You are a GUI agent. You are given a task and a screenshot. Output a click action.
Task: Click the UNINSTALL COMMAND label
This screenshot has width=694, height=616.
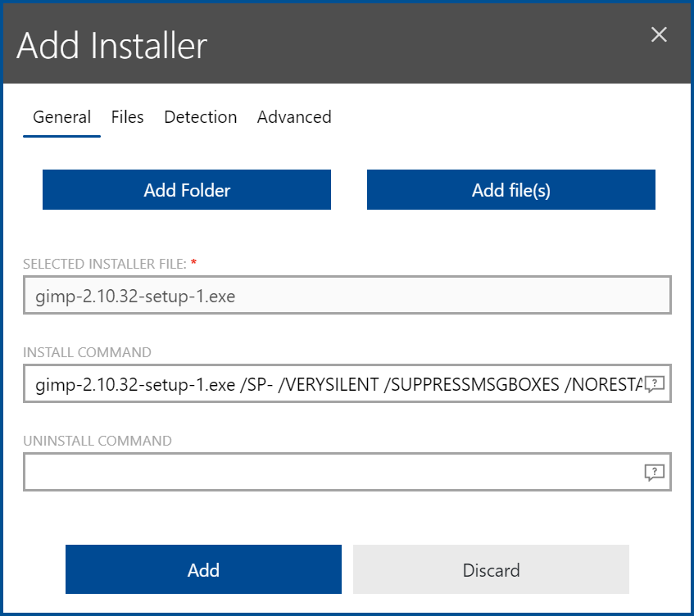pos(98,441)
